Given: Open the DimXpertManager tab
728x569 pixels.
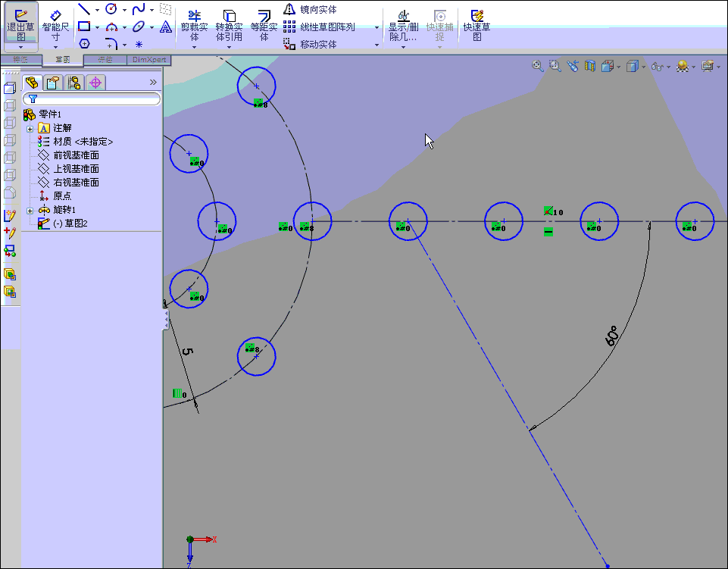Looking at the screenshot, I should click(95, 83).
